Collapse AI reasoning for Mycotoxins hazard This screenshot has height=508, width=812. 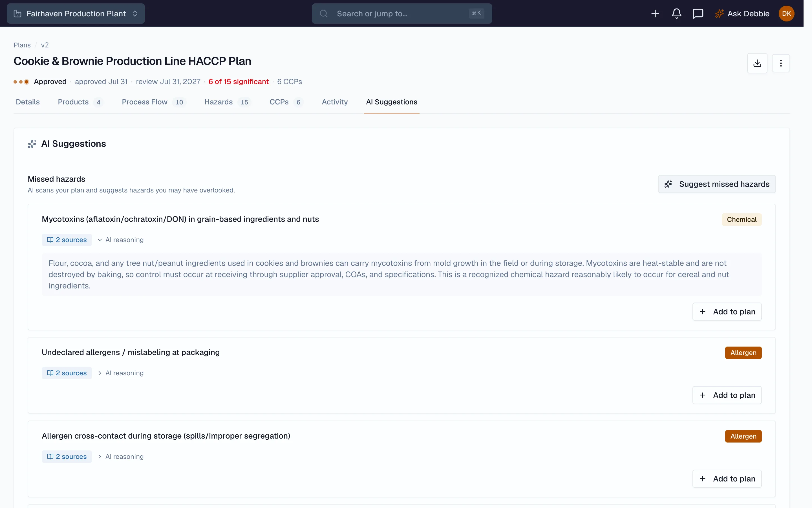(x=120, y=240)
